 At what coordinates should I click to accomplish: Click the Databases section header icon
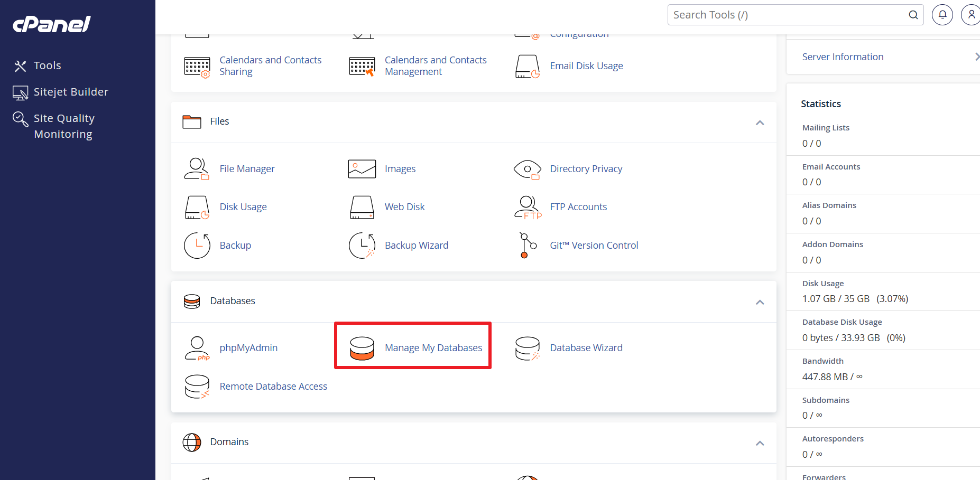coord(192,302)
